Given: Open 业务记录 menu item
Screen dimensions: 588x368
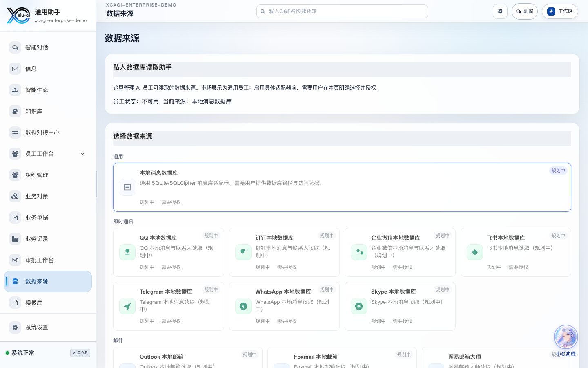Looking at the screenshot, I should coord(48,239).
